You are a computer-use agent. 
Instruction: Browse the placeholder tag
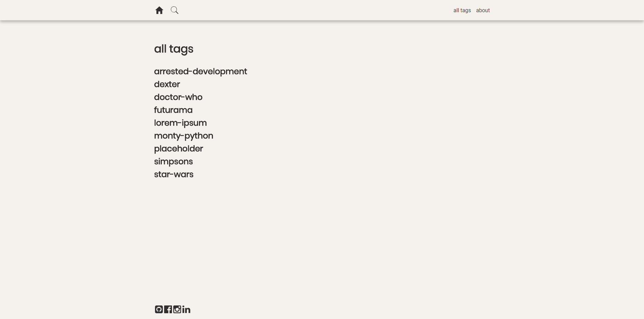(178, 149)
